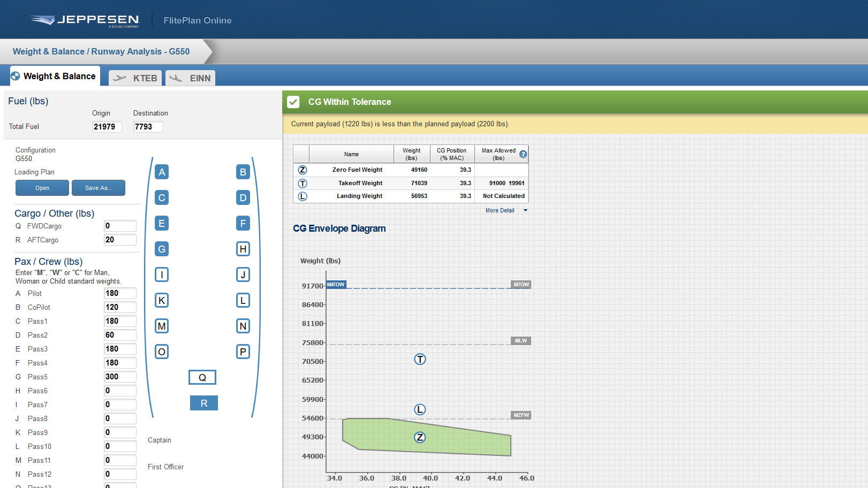This screenshot has height=488, width=868.
Task: Click the Destination fuel input field
Action: tap(148, 127)
